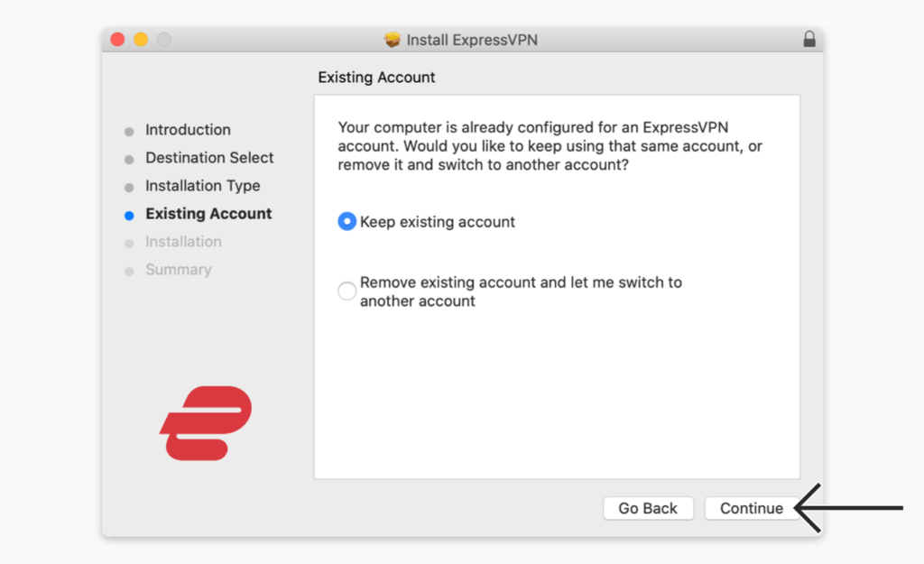Select Destination Select in the sidebar

click(209, 158)
